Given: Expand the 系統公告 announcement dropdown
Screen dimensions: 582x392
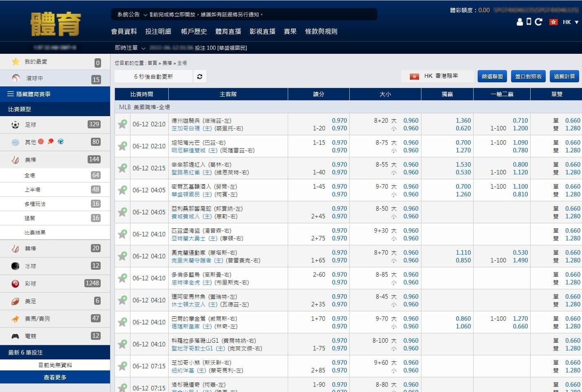Looking at the screenshot, I should point(145,15).
